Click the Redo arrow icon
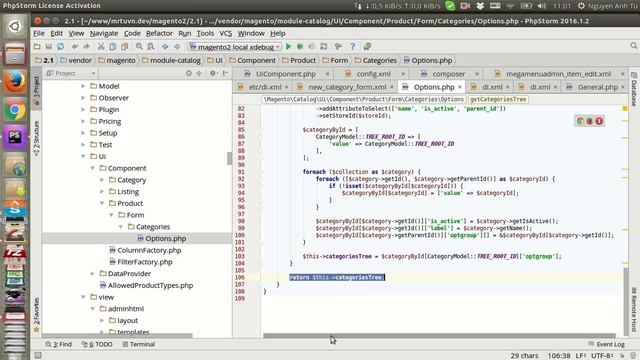 click(86, 47)
